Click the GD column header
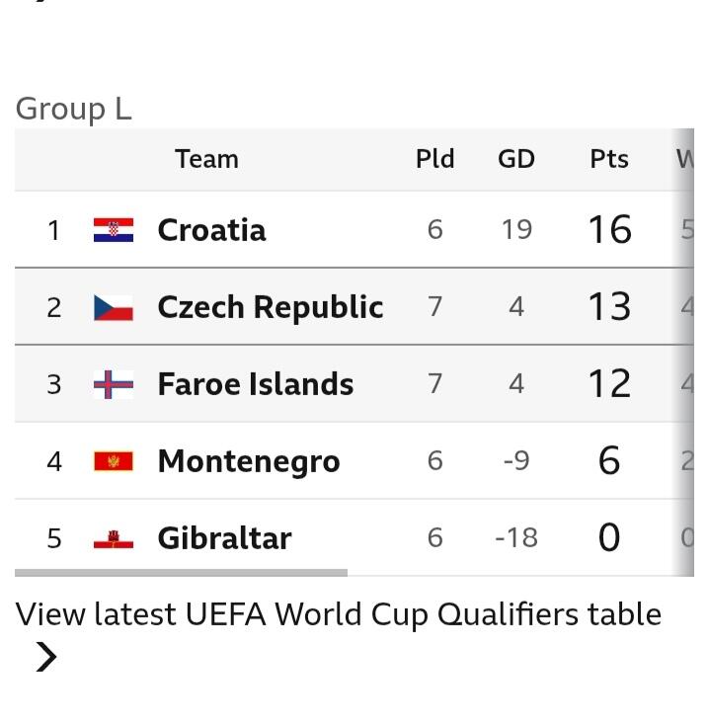This screenshot has width=709, height=728. pyautogui.click(x=515, y=159)
